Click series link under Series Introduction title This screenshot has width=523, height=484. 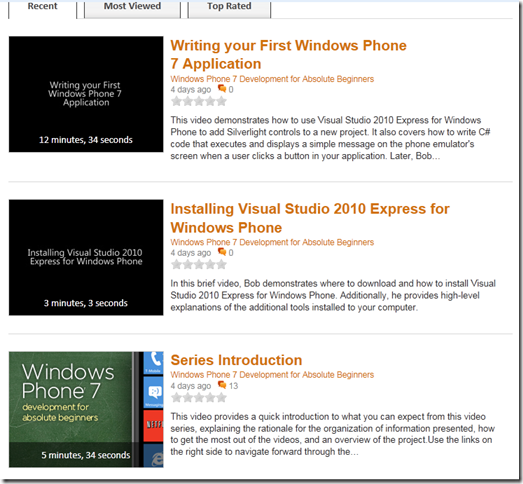click(272, 375)
